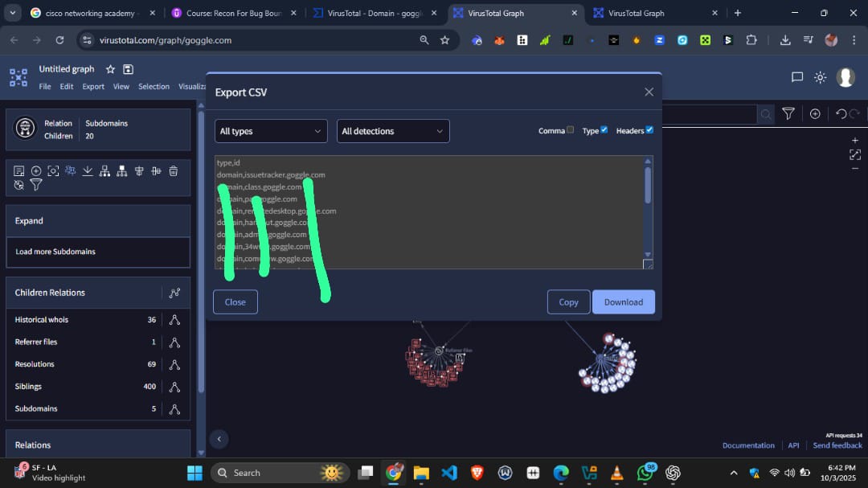Enable the Comma checkbox

click(x=570, y=129)
